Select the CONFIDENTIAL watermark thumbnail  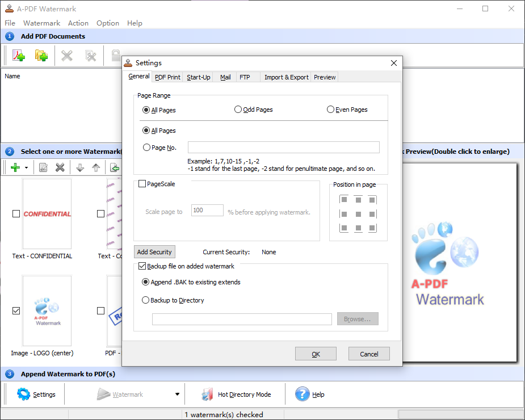tap(47, 213)
